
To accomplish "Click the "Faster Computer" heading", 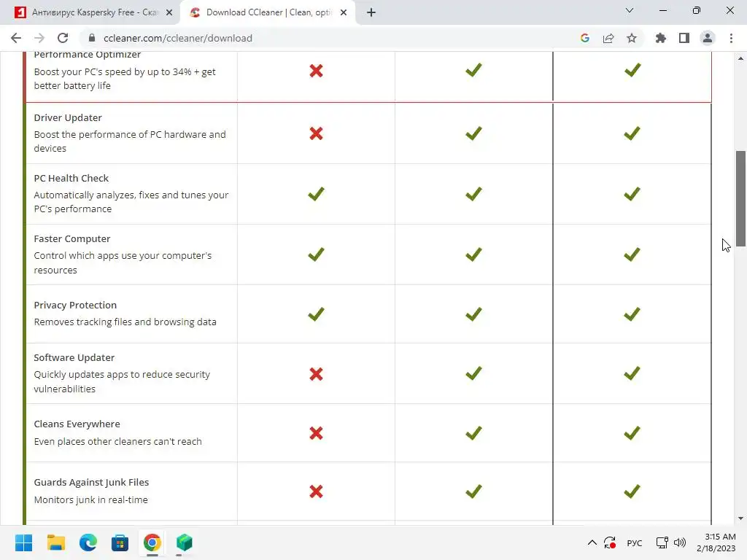I will point(72,238).
